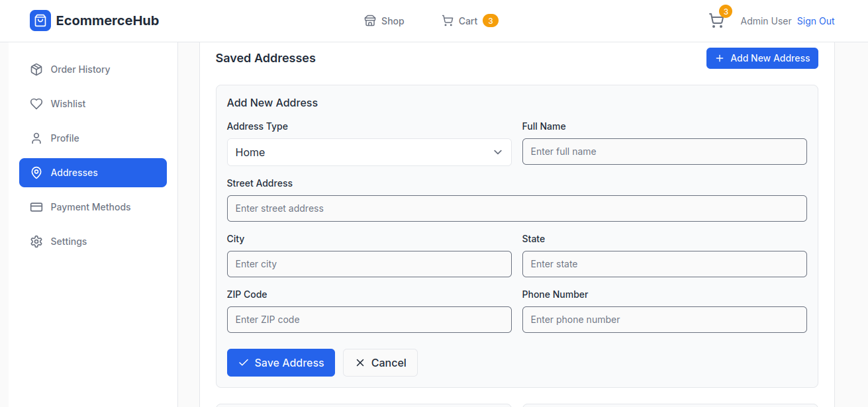Click the Settings gear icon

pyautogui.click(x=36, y=242)
